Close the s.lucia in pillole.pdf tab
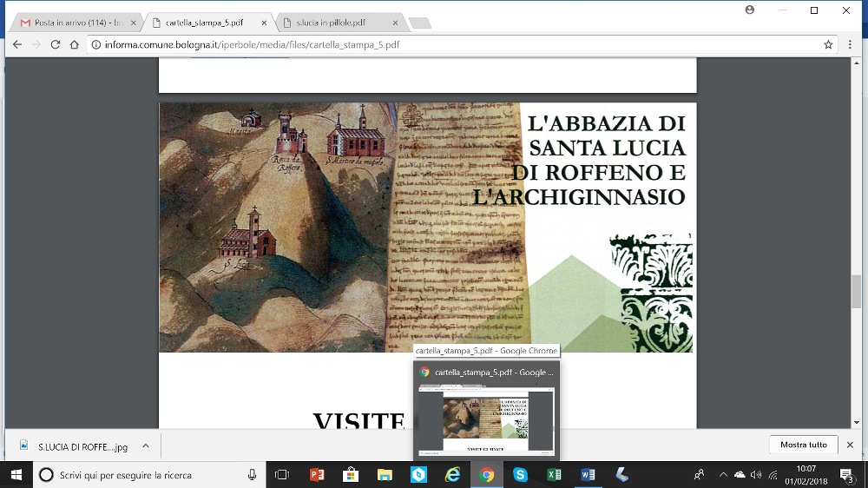This screenshot has height=488, width=868. pyautogui.click(x=395, y=23)
